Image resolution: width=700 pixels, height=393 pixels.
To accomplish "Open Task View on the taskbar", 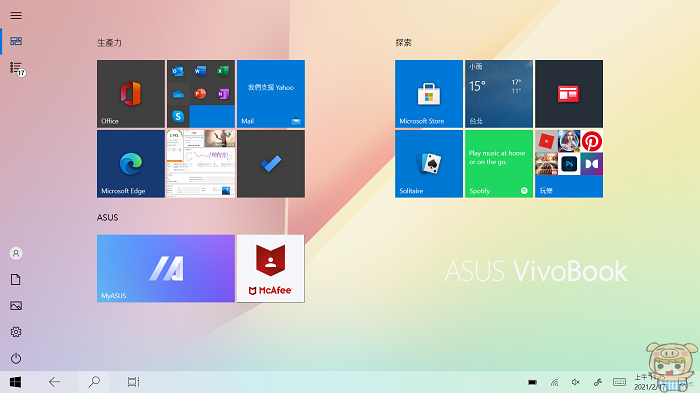I will click(133, 382).
